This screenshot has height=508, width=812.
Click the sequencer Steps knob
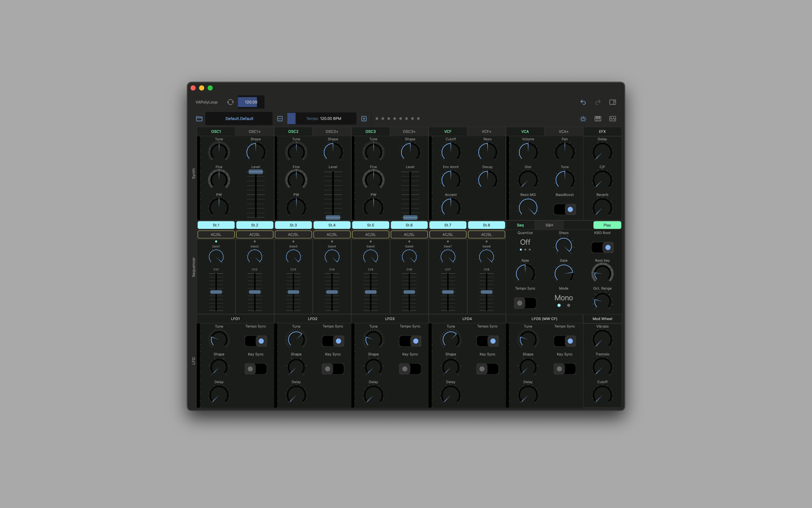click(563, 246)
